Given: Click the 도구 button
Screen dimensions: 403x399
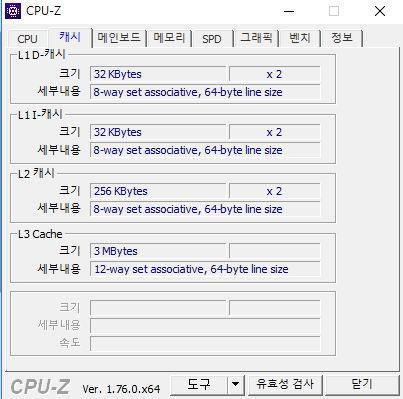Looking at the screenshot, I should point(199,385).
